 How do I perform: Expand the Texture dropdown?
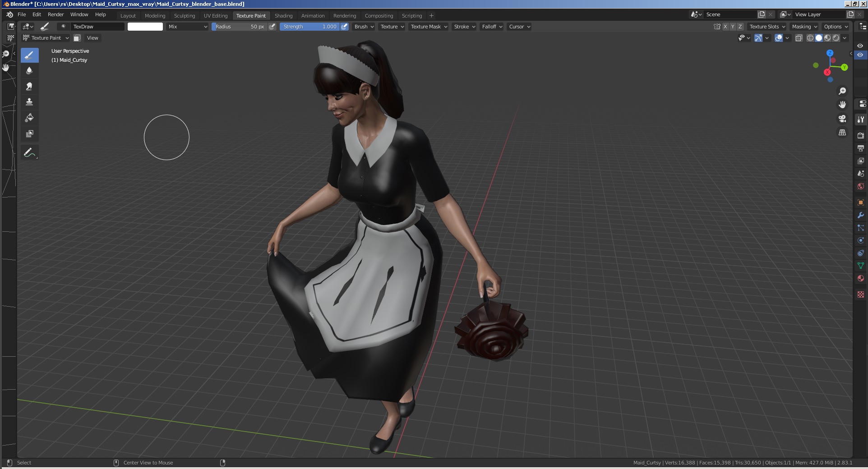[x=392, y=27]
